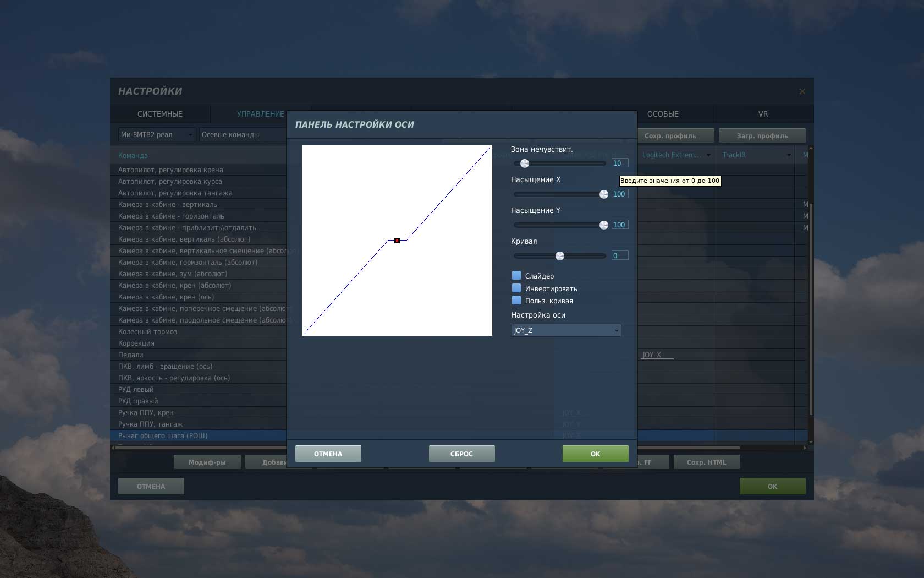Expand the Logitech Extreme column dropdown arrow
Image resolution: width=924 pixels, height=578 pixels.
[x=708, y=155]
